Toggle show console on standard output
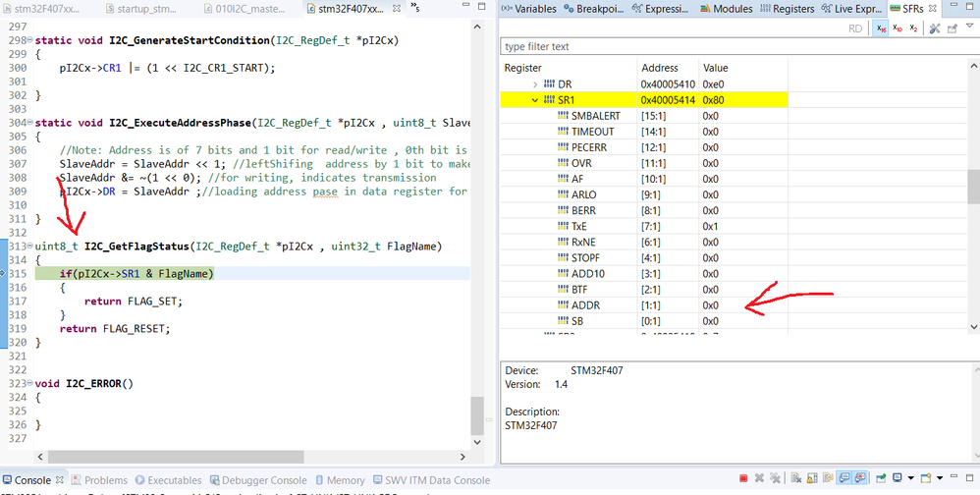 point(844,478)
